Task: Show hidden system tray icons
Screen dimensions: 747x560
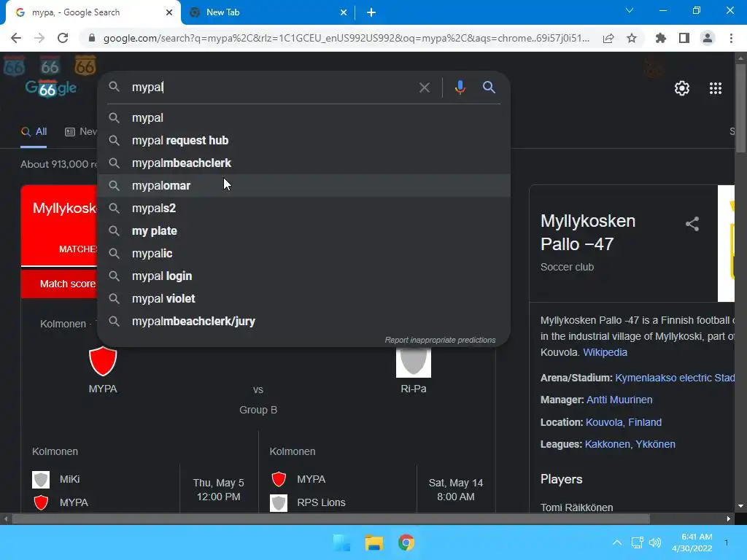Action: coord(617,542)
